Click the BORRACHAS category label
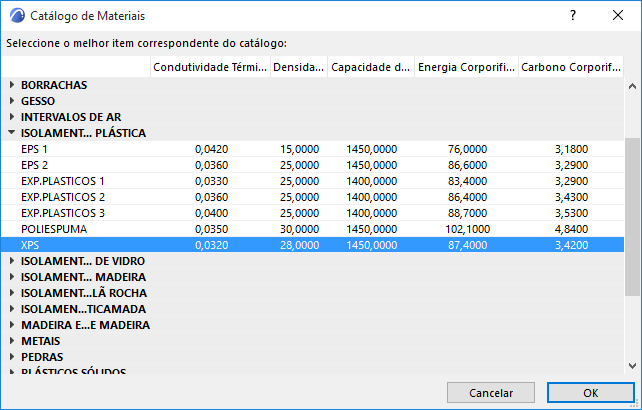The height and width of the screenshot is (410, 642). tap(54, 85)
